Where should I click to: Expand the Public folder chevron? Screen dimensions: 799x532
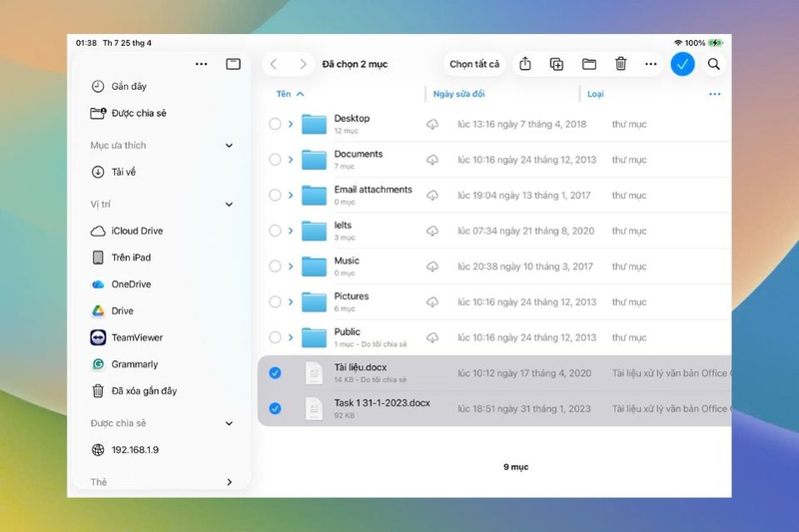[x=291, y=337]
